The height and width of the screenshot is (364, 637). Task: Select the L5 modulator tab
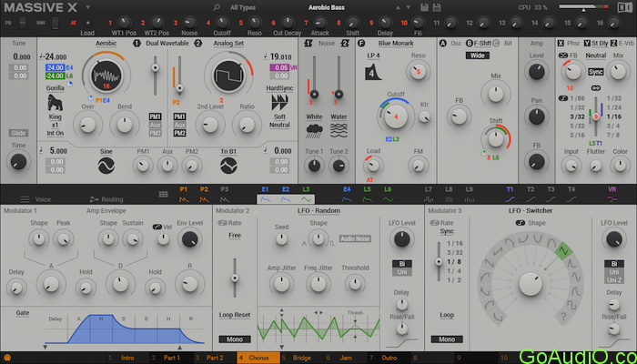click(x=368, y=194)
